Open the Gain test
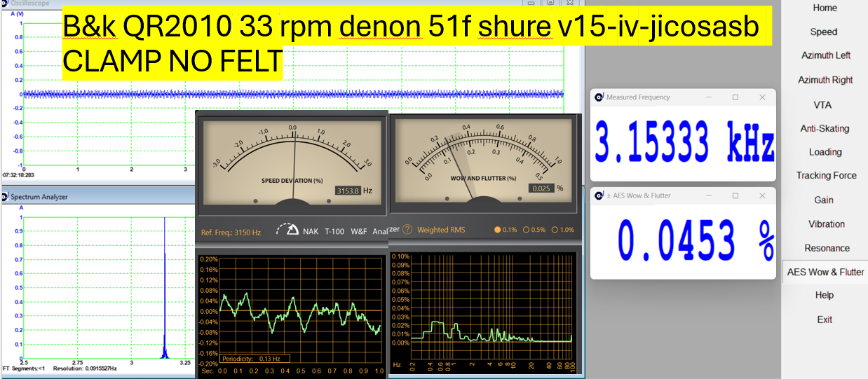This screenshot has width=868, height=379. [x=825, y=200]
